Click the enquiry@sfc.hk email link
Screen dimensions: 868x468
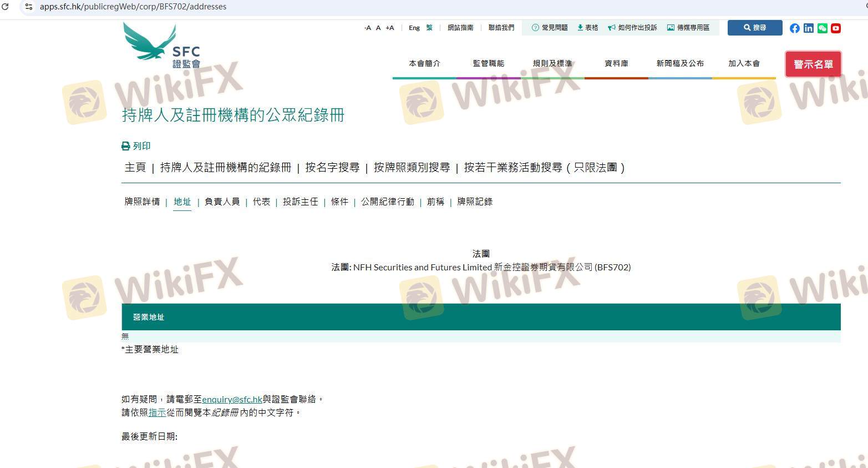(x=232, y=399)
